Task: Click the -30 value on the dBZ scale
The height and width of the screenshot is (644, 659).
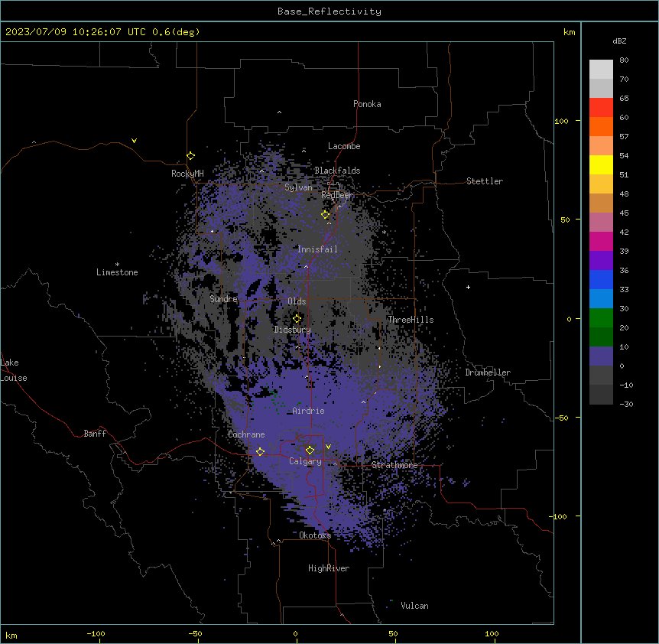Action: click(626, 405)
